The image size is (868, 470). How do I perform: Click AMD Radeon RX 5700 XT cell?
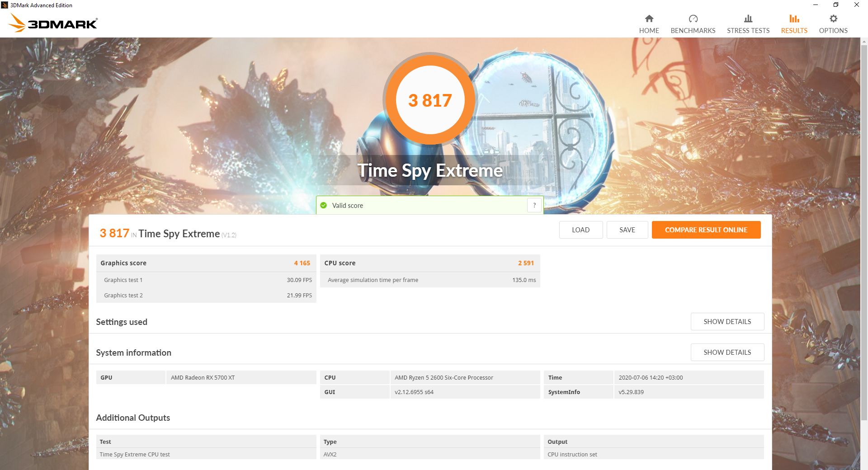241,377
